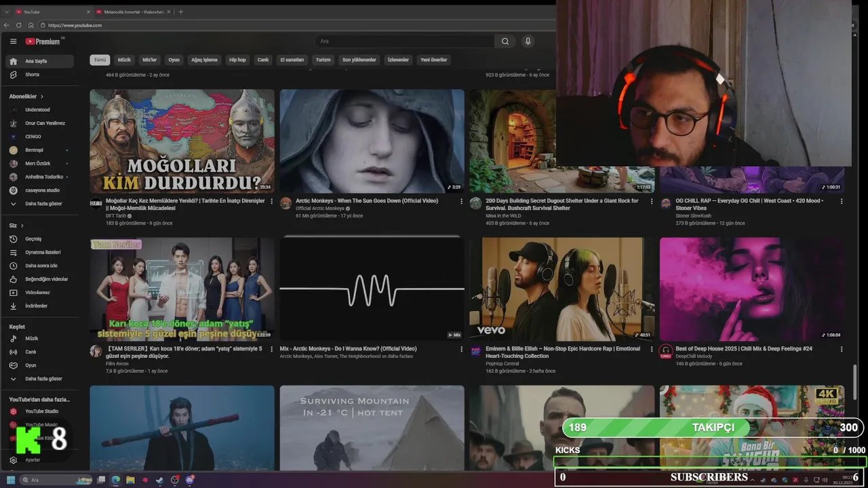The image size is (868, 488).
Task: Open Discord from taskbar
Action: (190, 480)
